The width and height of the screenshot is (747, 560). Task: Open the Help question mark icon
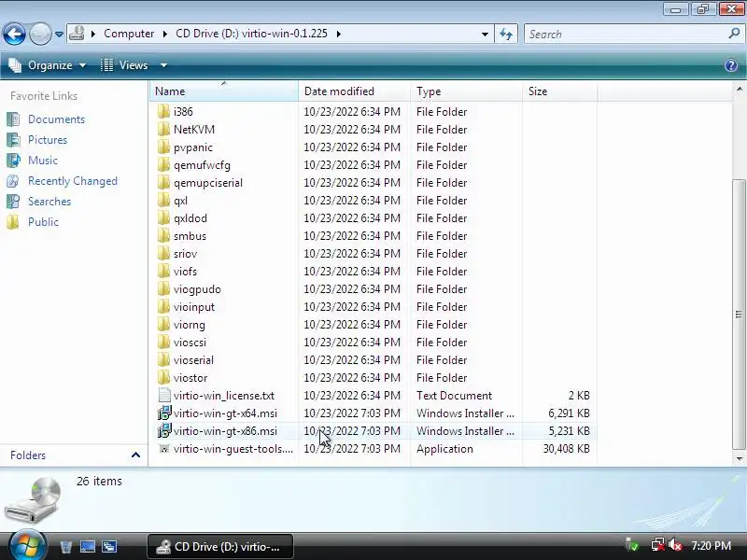(731, 65)
